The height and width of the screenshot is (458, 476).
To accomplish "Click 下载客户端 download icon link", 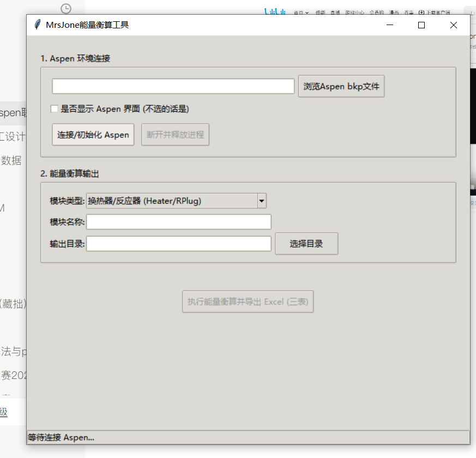I will coord(435,12).
